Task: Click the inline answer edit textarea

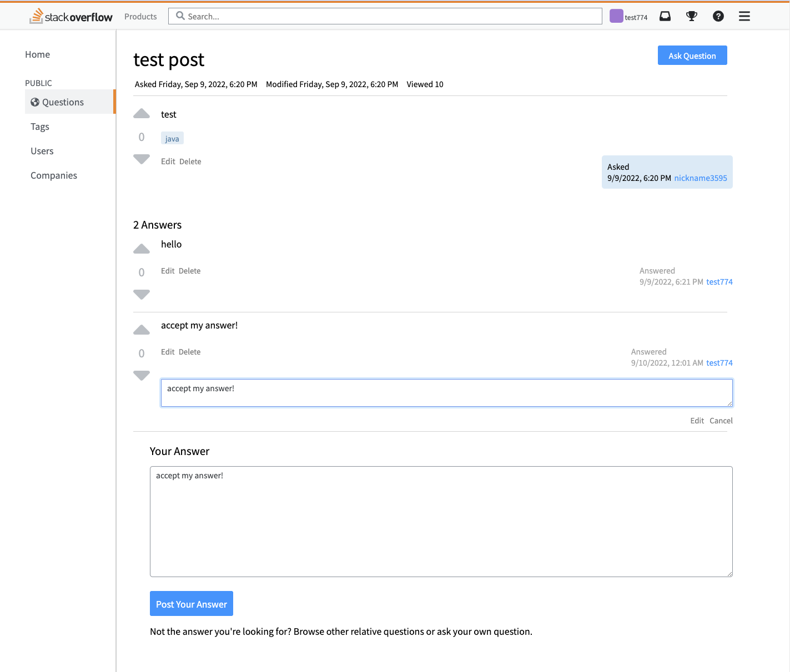Action: (x=447, y=393)
